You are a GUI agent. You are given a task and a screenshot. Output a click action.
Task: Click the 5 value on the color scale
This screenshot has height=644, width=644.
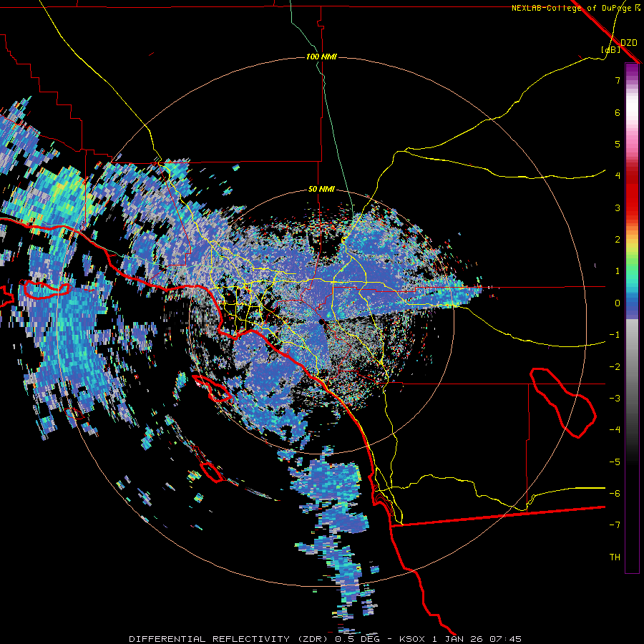[618, 144]
